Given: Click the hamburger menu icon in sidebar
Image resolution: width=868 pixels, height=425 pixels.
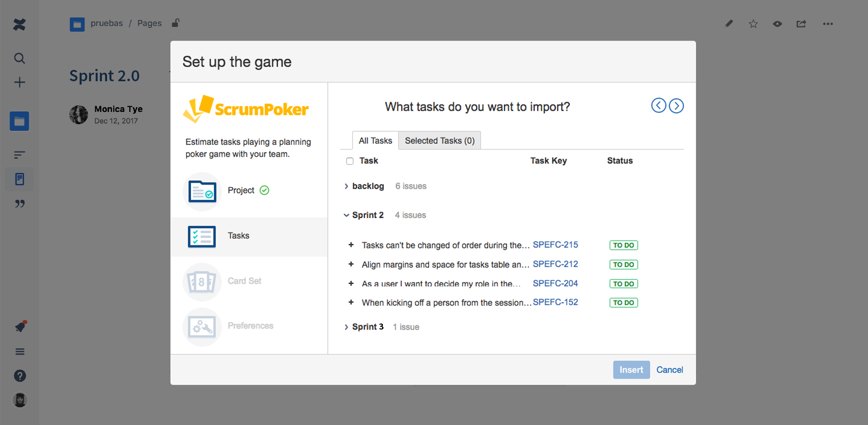Looking at the screenshot, I should pos(20,352).
